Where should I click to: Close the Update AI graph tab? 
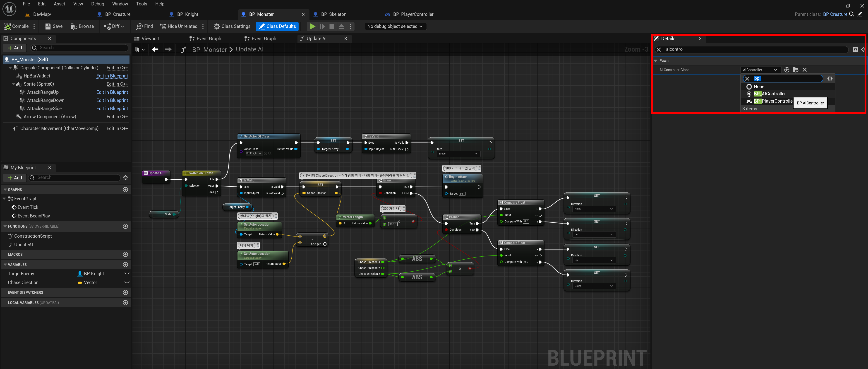point(346,39)
